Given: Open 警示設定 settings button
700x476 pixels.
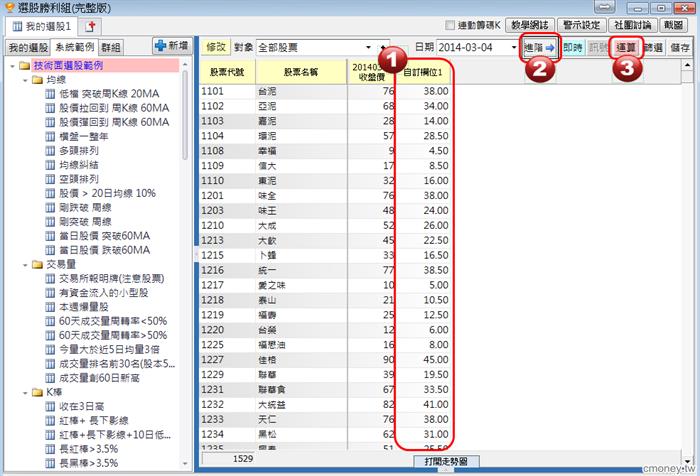Looking at the screenshot, I should [x=581, y=25].
